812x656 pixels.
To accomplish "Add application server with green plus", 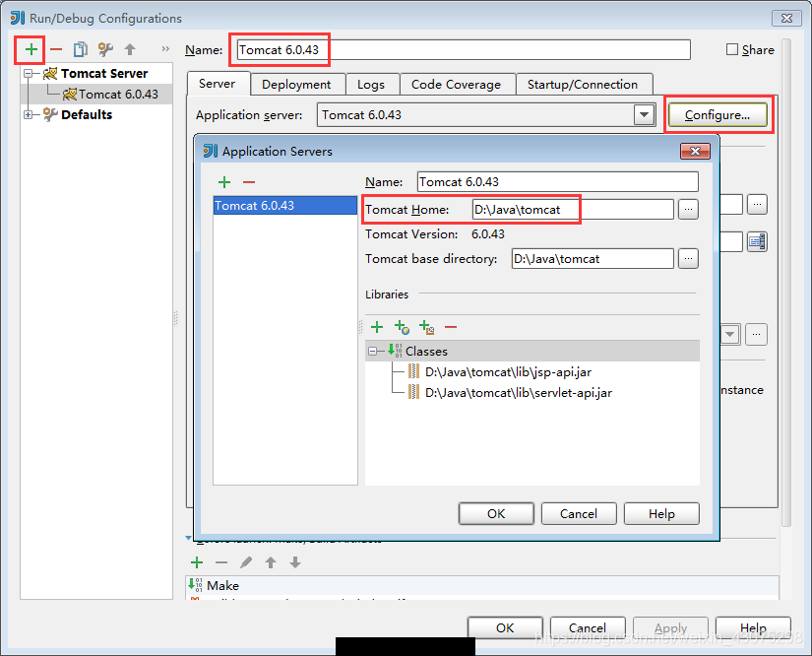I will [x=224, y=182].
